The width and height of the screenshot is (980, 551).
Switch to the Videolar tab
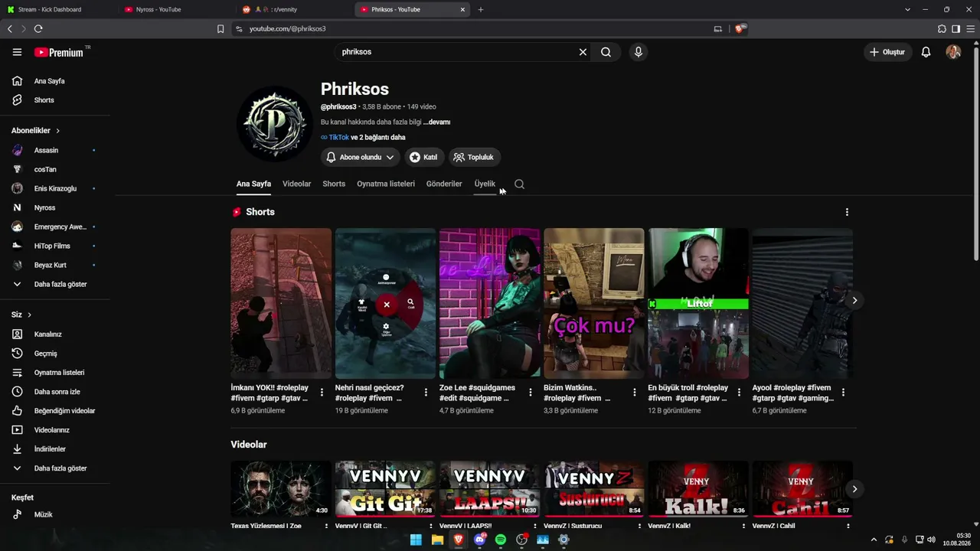tap(296, 184)
